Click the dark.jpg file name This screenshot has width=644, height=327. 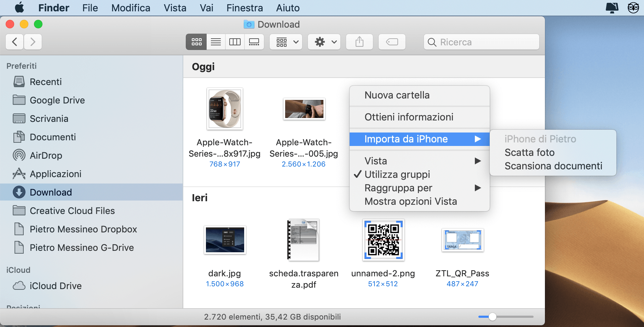(x=225, y=274)
